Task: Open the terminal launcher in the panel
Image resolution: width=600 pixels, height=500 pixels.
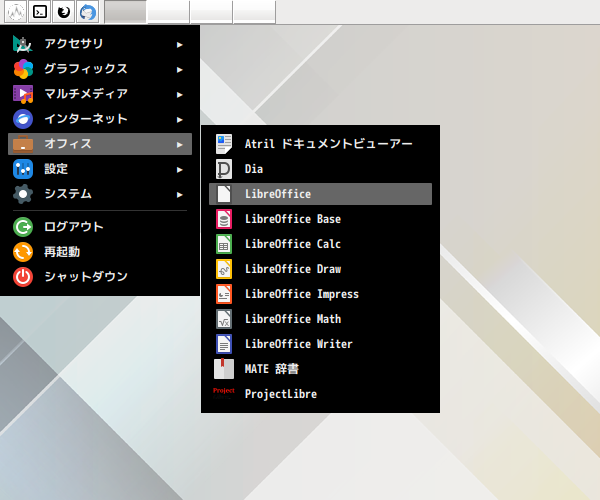Action: pyautogui.click(x=40, y=12)
